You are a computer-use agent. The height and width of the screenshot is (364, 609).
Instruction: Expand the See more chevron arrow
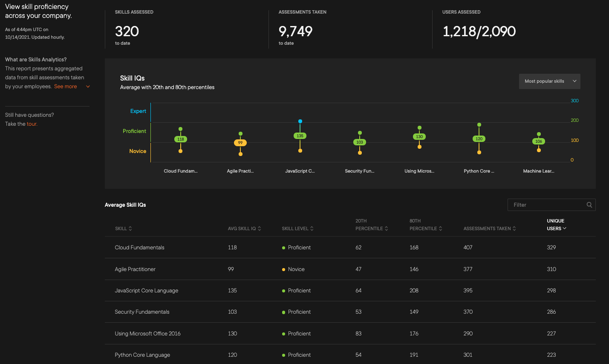(x=88, y=87)
